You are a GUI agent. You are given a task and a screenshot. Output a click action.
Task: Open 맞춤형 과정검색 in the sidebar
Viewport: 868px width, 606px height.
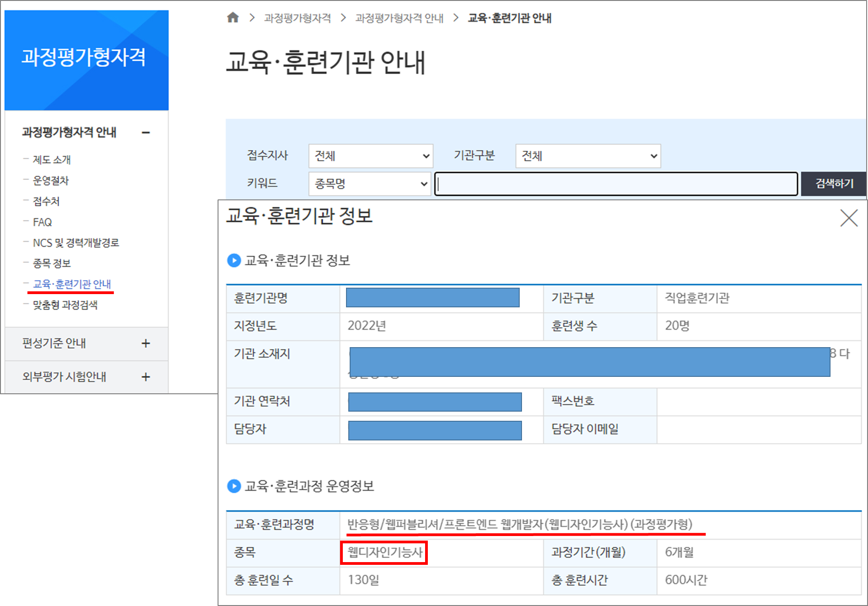(65, 305)
